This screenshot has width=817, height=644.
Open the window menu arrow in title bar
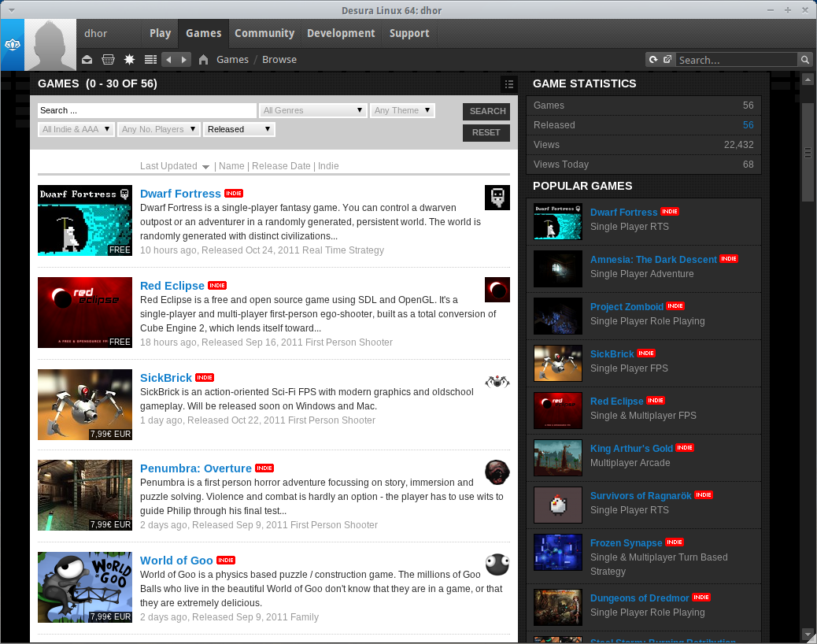click(x=12, y=10)
